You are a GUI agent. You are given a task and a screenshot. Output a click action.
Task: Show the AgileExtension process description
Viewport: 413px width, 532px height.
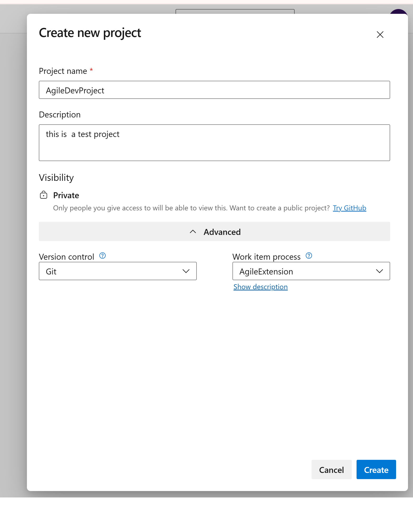click(260, 287)
